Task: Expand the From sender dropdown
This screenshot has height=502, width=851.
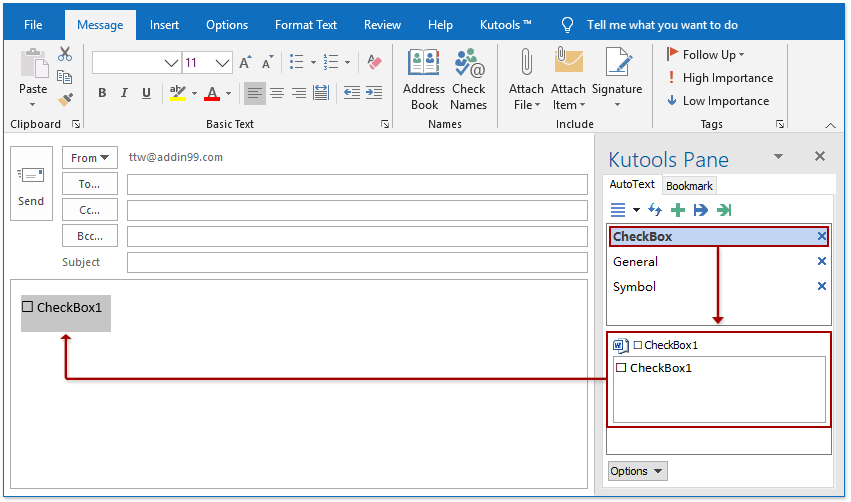Action: click(90, 158)
